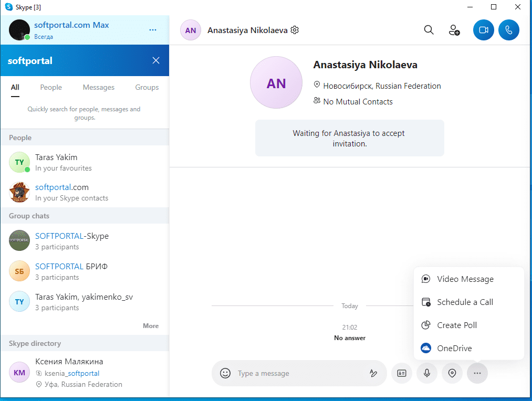Maximize the Skype window
This screenshot has width=532, height=401.
(x=494, y=7)
